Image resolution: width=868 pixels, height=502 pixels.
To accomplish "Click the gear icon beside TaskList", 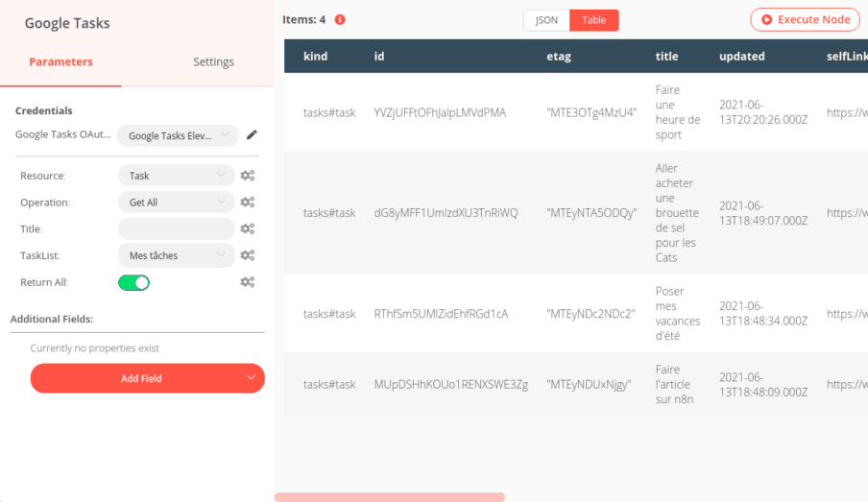I will pyautogui.click(x=248, y=255).
